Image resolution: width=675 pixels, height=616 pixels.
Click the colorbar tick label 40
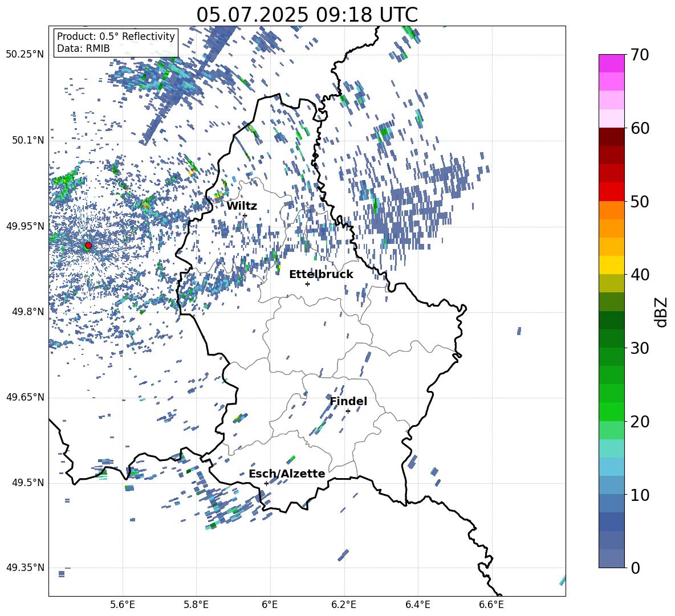pyautogui.click(x=640, y=275)
